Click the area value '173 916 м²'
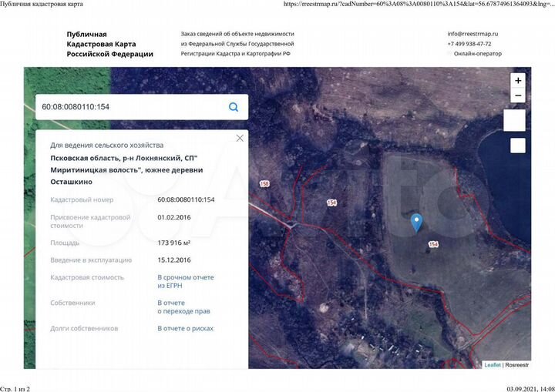This screenshot has width=555, height=392. tap(173, 243)
